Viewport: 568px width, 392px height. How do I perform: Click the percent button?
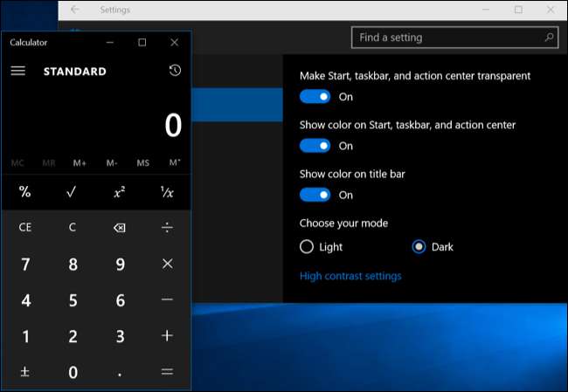pos(24,192)
